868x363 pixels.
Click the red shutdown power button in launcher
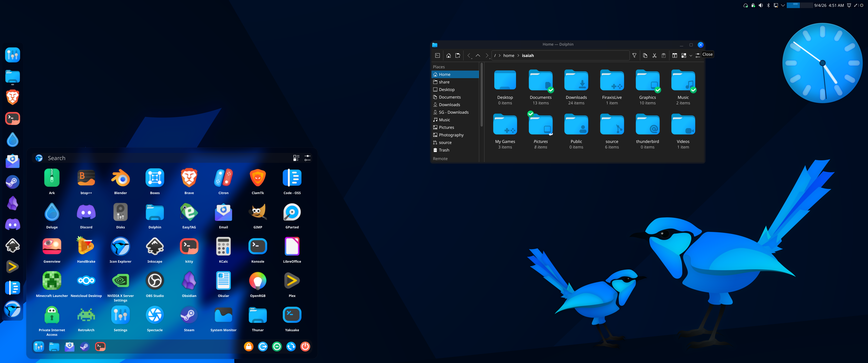[x=305, y=347]
